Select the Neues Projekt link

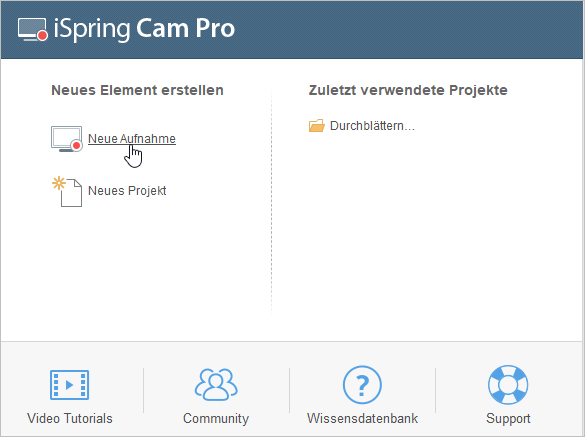(127, 191)
